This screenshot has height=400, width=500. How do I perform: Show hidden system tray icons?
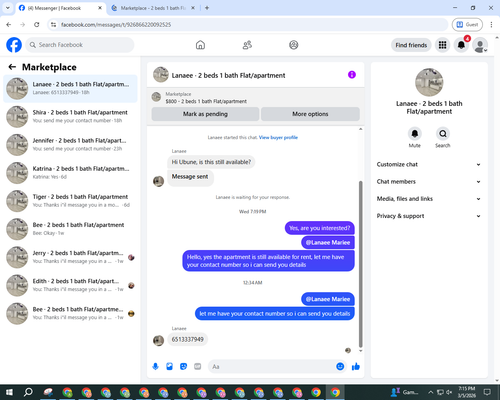tap(430, 392)
